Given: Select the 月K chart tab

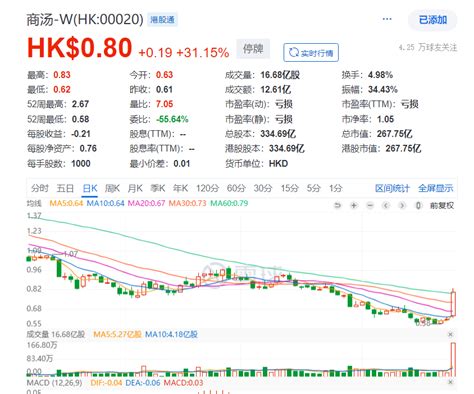Looking at the screenshot, I should pyautogui.click(x=135, y=189).
